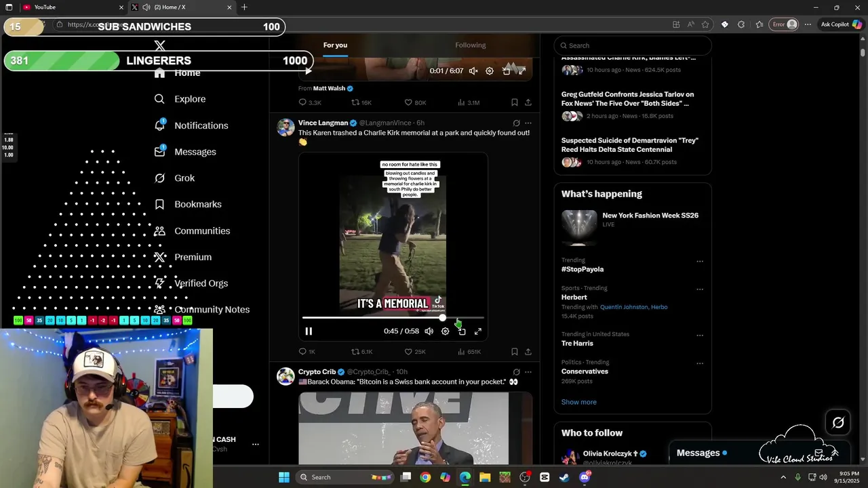This screenshot has height=488, width=868.
Task: Repost the Matt Walsh post showing 16K
Action: click(361, 102)
